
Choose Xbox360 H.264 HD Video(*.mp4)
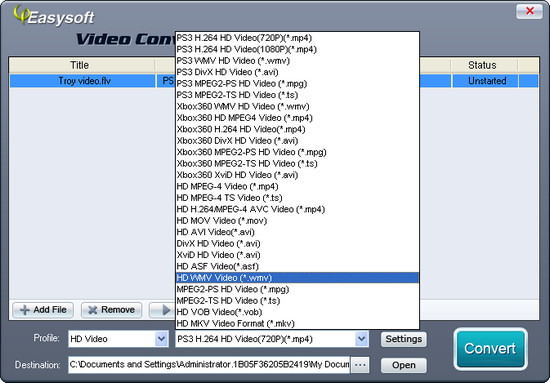(x=297, y=129)
